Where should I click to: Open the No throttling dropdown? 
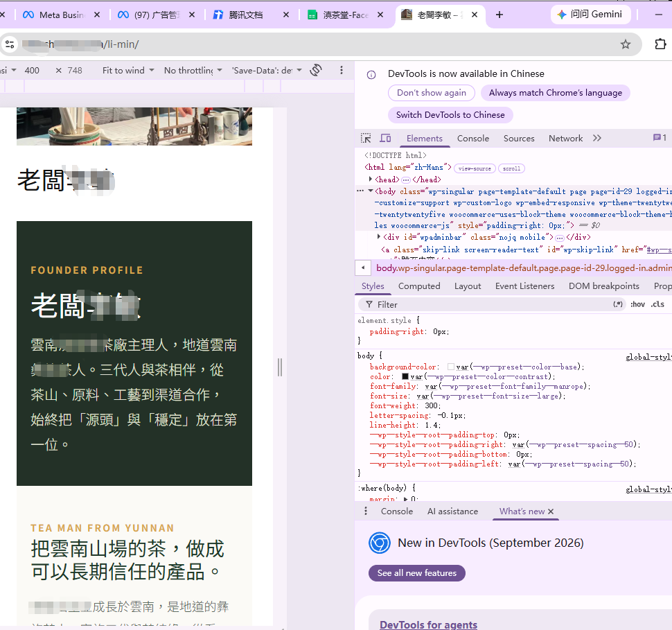(x=193, y=70)
